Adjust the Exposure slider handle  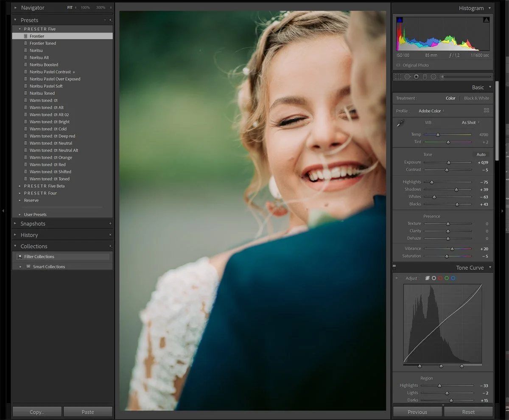[448, 162]
